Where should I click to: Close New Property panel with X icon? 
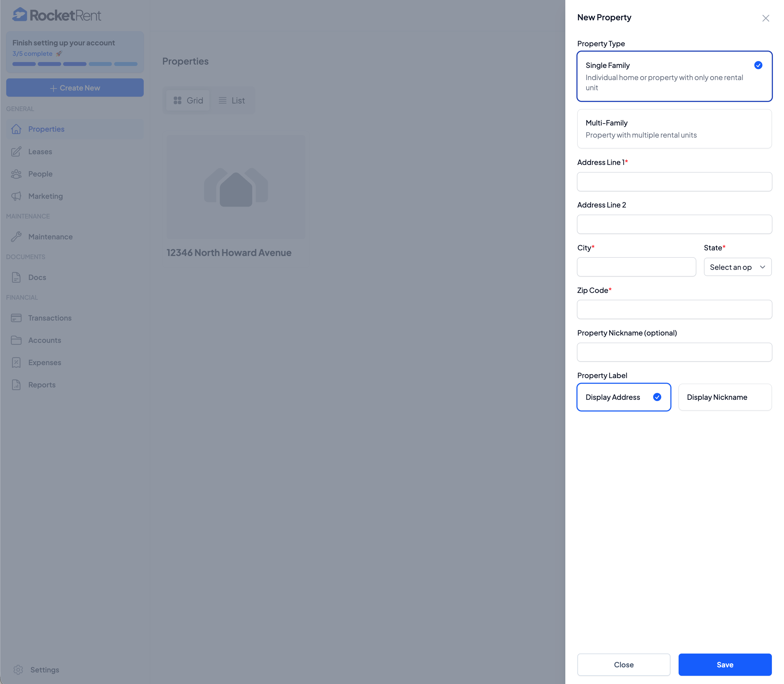tap(765, 18)
